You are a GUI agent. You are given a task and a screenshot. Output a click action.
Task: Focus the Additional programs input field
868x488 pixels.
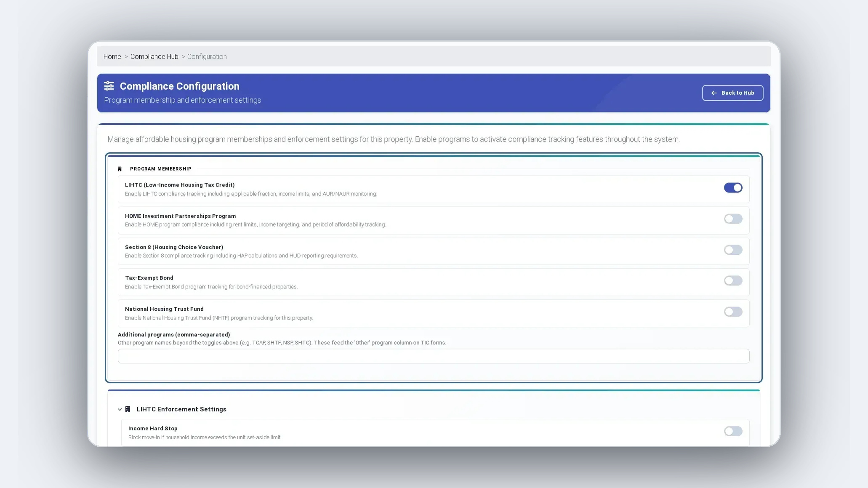pyautogui.click(x=434, y=356)
